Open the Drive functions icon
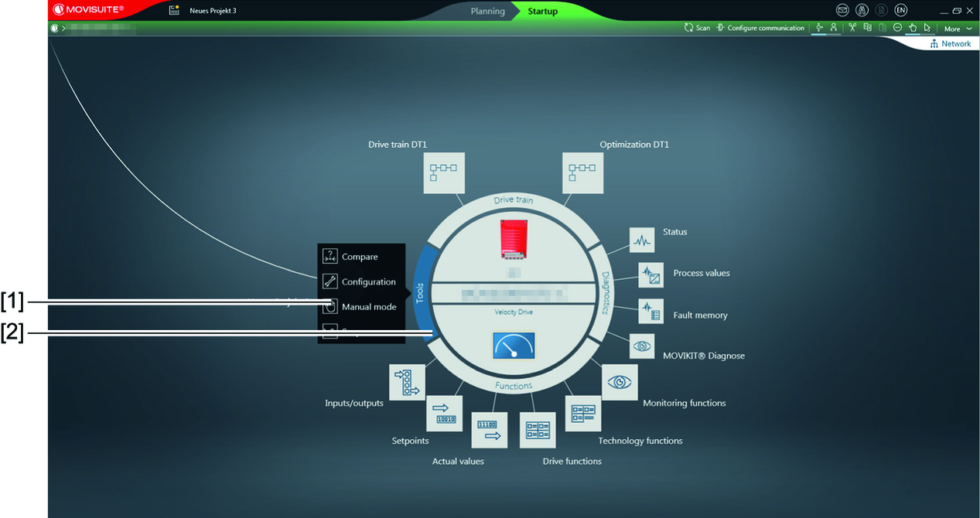 [537, 430]
